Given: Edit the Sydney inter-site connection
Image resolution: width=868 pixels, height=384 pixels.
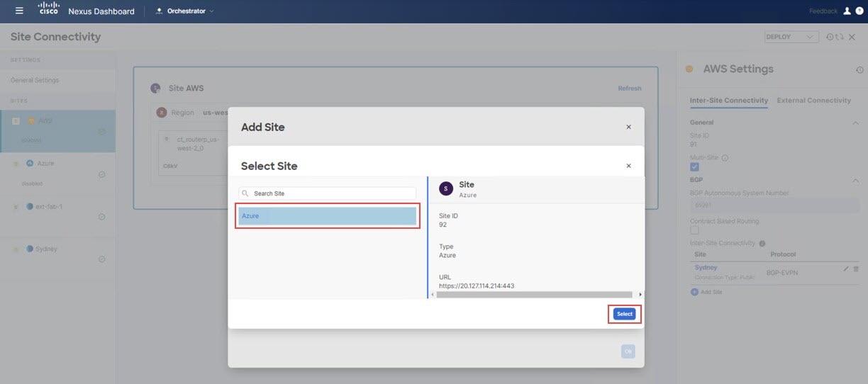Looking at the screenshot, I should pyautogui.click(x=845, y=269).
